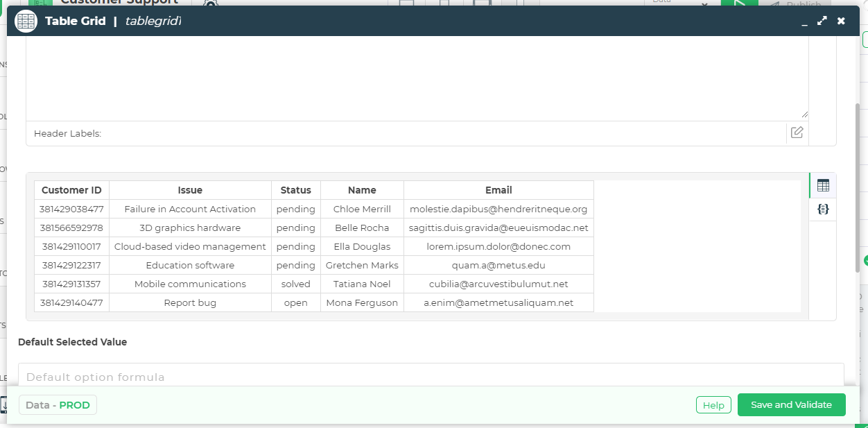Screen dimensions: 868x428
Task: Run the app with green play icon top right
Action: coord(739,3)
